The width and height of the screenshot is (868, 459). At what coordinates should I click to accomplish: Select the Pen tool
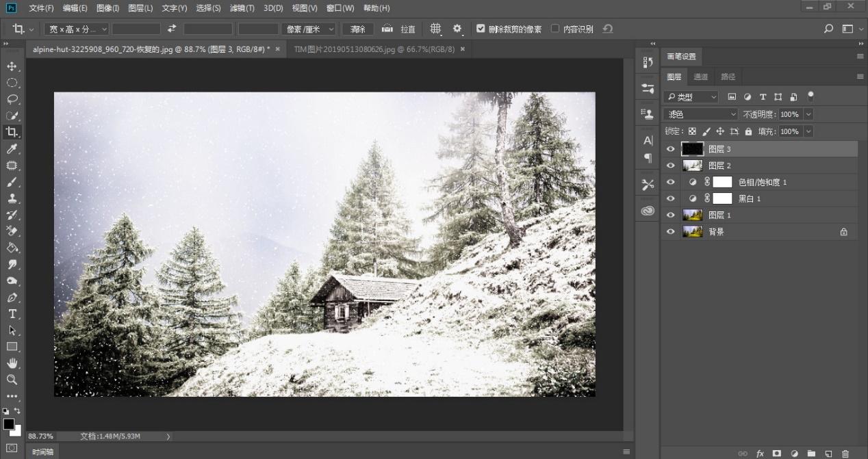pos(12,298)
